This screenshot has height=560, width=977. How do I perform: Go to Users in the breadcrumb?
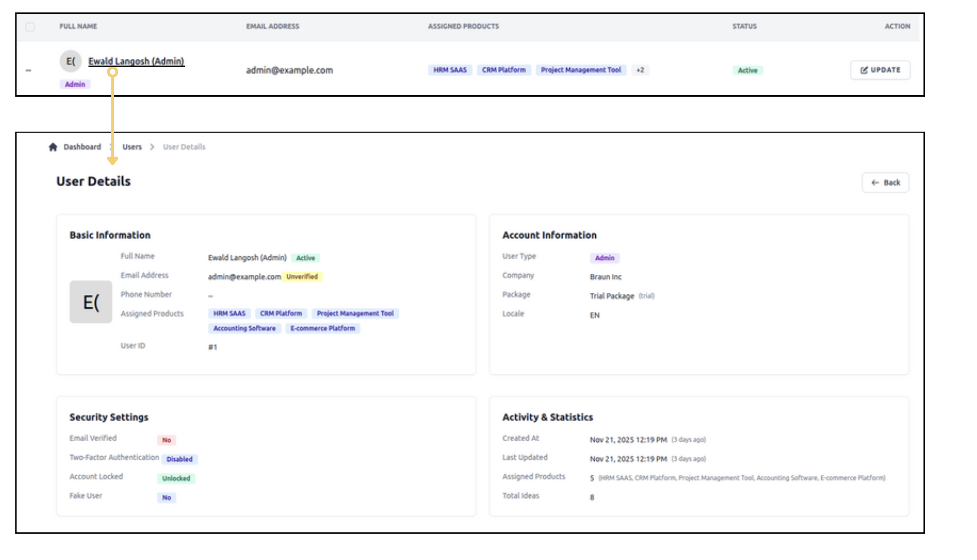tap(132, 147)
